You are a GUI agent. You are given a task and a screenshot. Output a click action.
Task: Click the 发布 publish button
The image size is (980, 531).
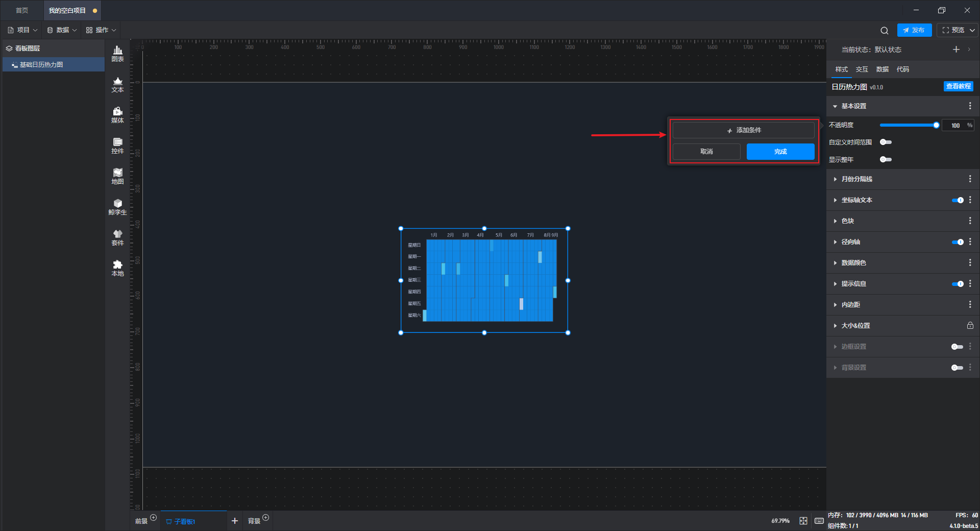[914, 30]
